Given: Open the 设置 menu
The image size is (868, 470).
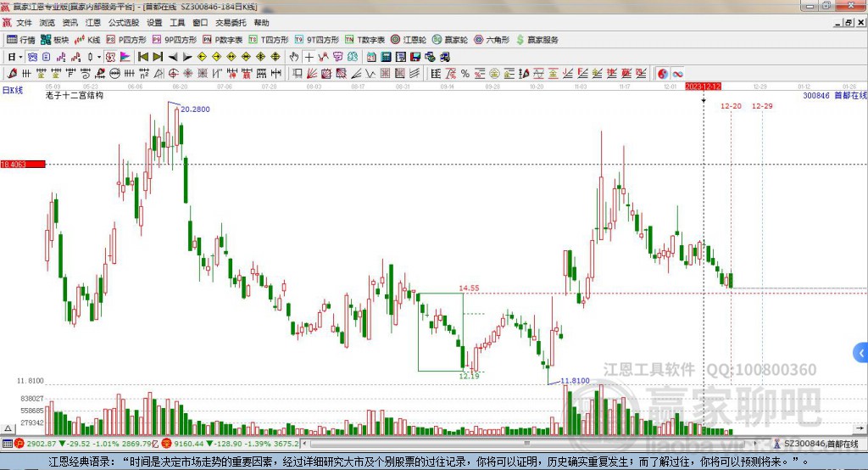Looking at the screenshot, I should (x=154, y=23).
